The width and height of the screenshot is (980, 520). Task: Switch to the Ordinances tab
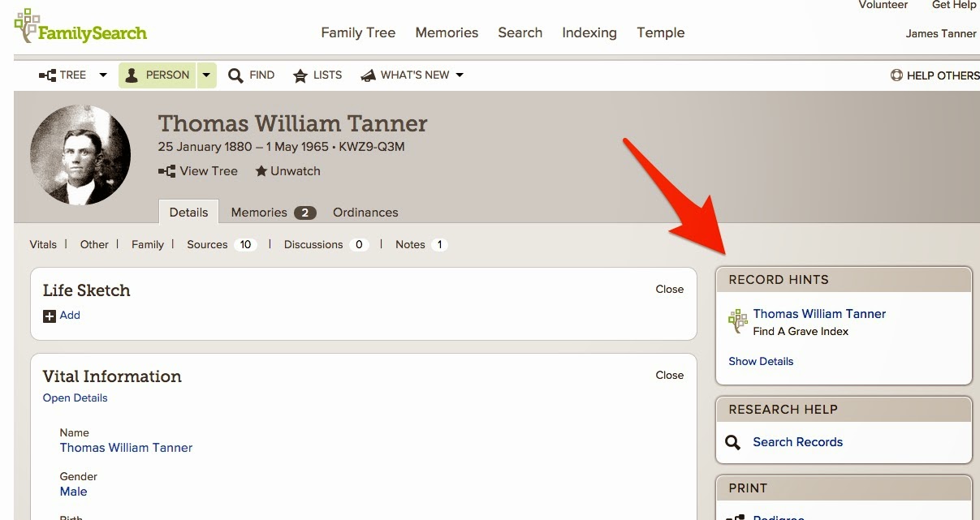click(x=365, y=213)
